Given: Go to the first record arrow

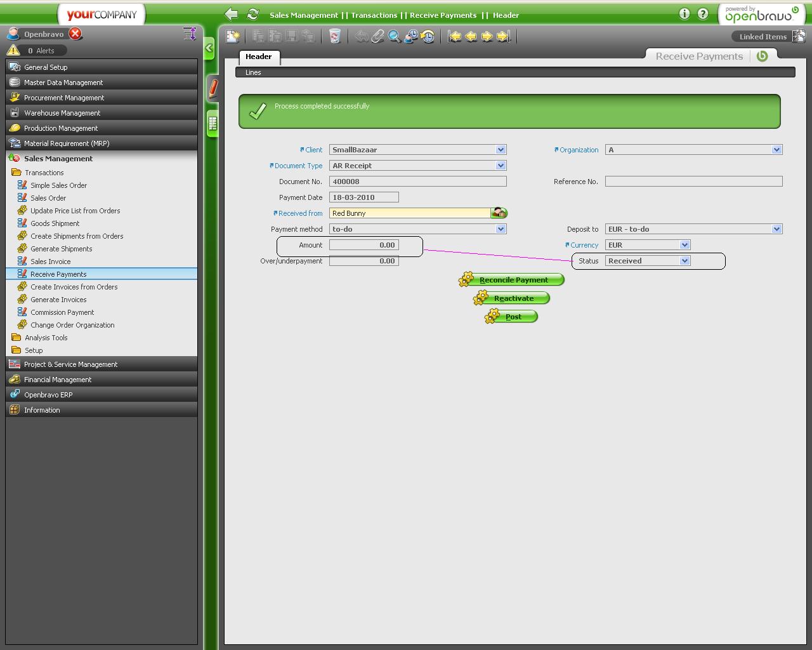Looking at the screenshot, I should pyautogui.click(x=454, y=37).
